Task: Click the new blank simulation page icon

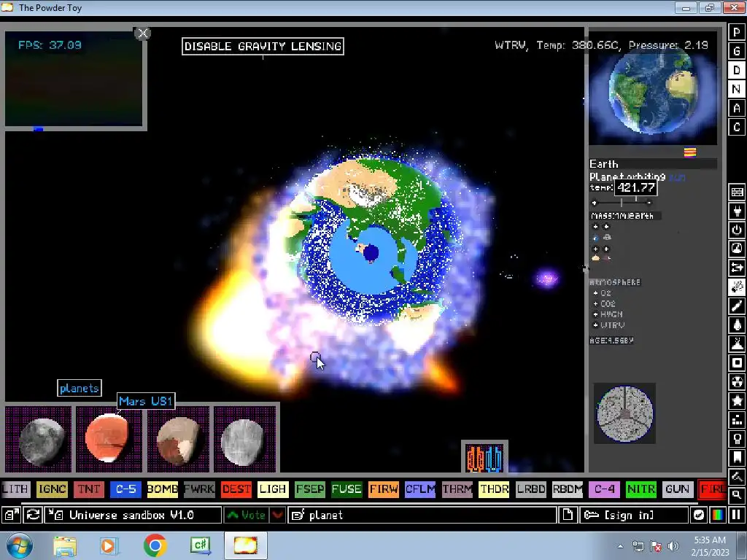Action: pos(568,515)
